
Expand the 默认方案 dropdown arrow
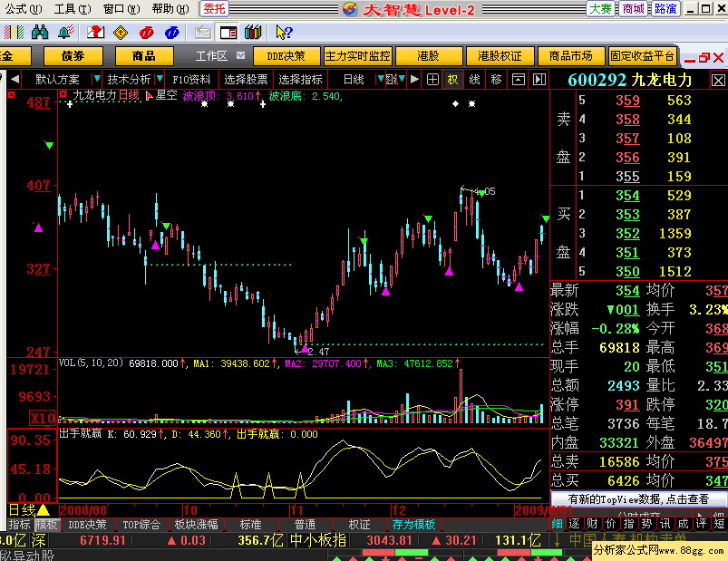coord(97,80)
